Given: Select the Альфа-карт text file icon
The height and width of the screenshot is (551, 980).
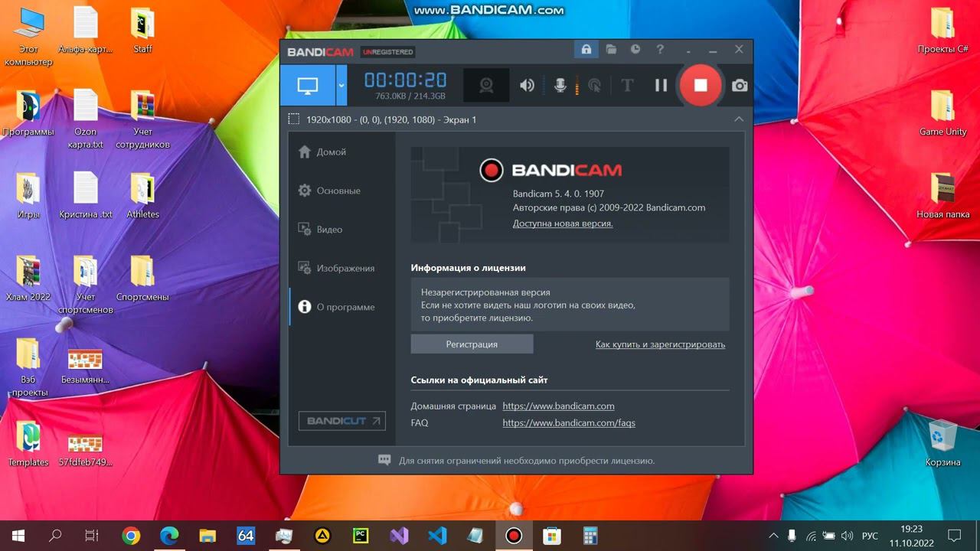Looking at the screenshot, I should tap(86, 31).
